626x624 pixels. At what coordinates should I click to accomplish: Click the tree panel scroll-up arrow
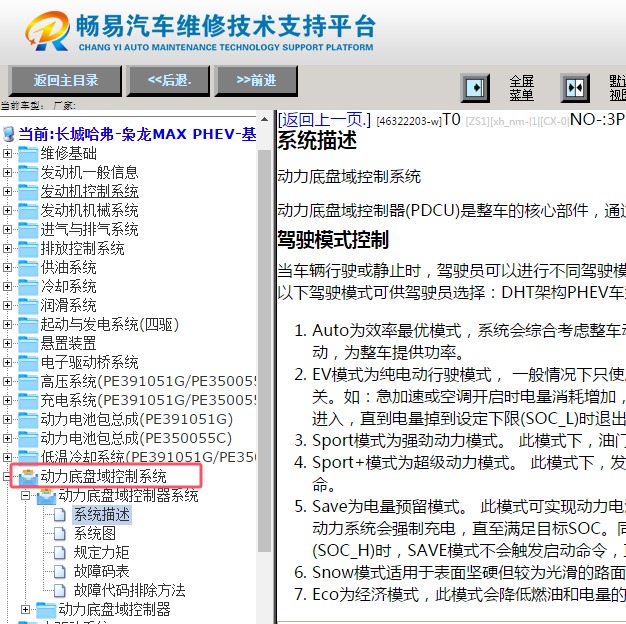pos(264,119)
